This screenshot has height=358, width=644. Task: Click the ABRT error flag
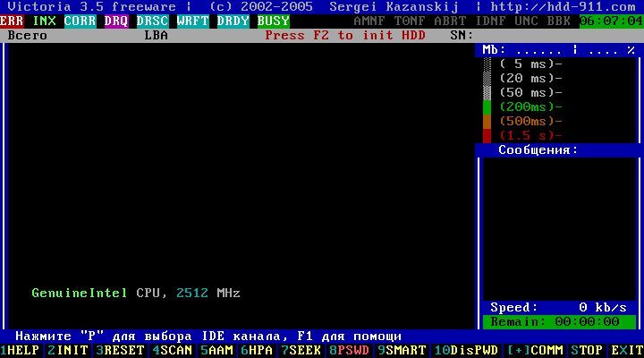click(450, 21)
